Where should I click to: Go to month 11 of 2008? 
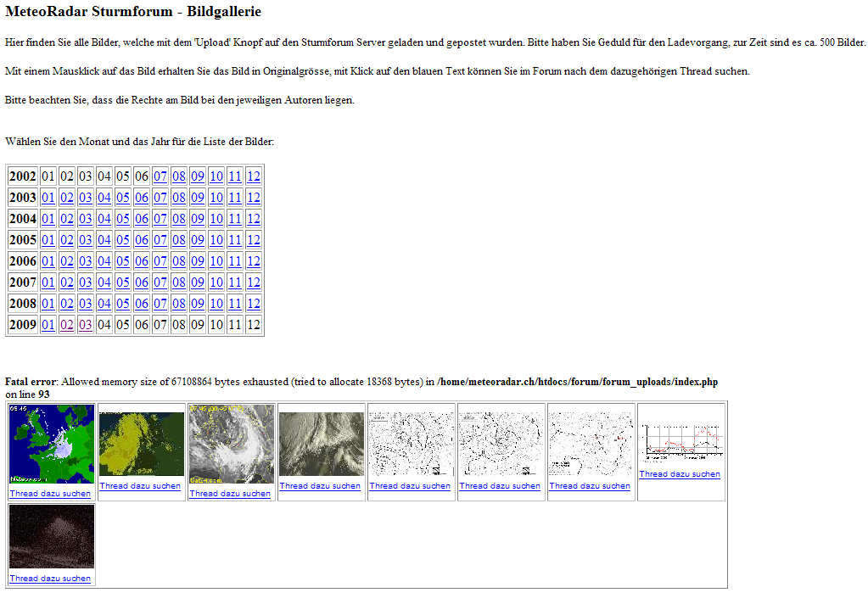point(235,304)
